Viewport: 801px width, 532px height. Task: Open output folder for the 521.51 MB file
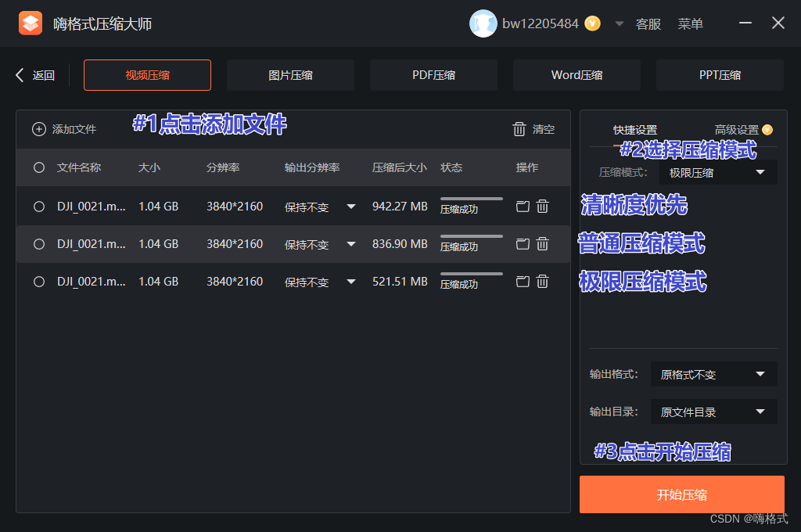(x=523, y=282)
